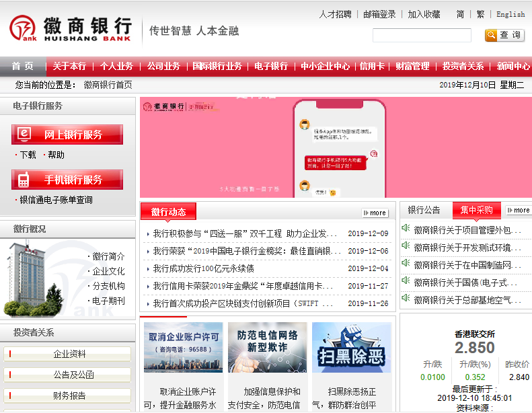
Task: Click more button beside 集中采购 tab
Action: (518, 210)
